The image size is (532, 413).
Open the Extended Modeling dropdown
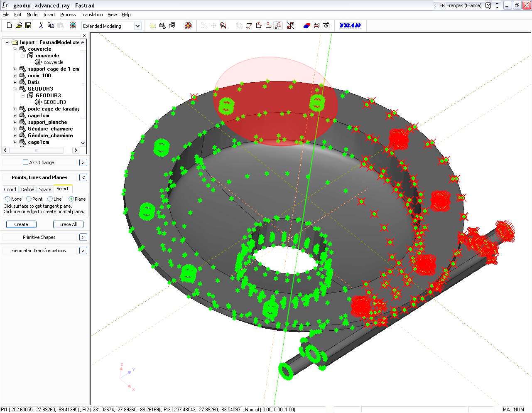137,25
